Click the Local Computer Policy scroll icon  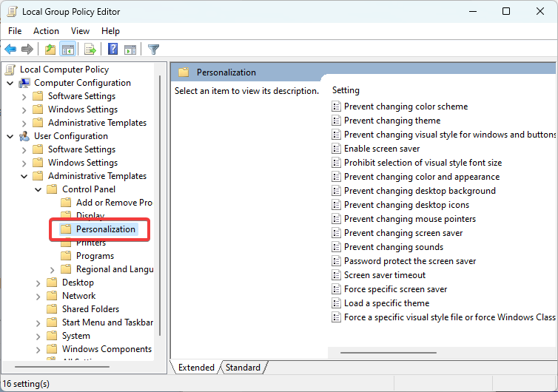click(10, 70)
